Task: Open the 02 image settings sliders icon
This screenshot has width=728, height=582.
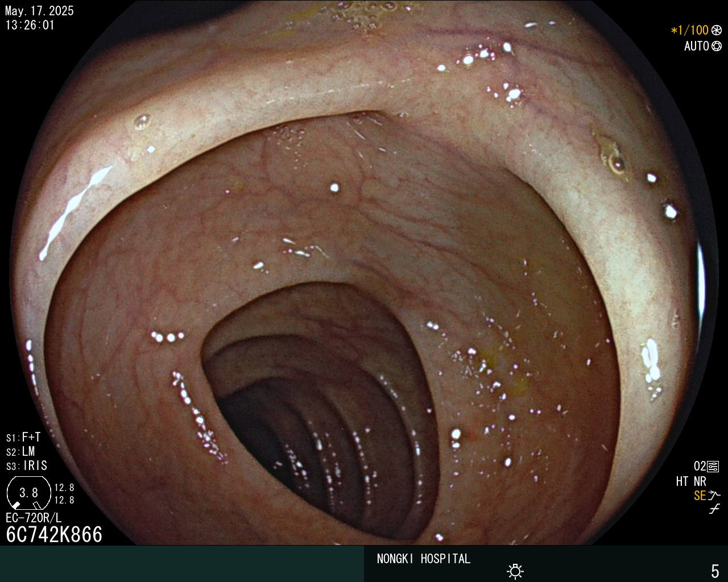Action: click(713, 467)
